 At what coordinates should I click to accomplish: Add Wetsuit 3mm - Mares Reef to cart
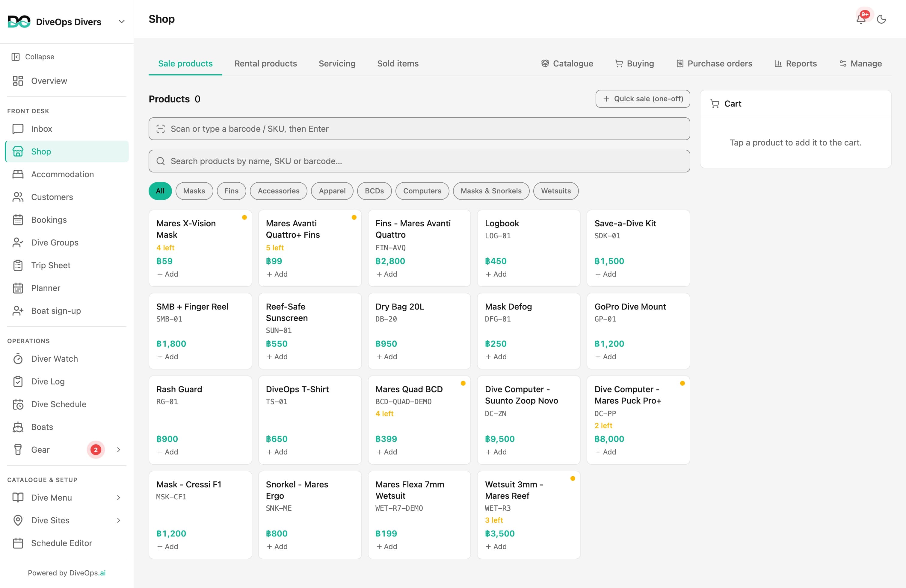coord(496,547)
